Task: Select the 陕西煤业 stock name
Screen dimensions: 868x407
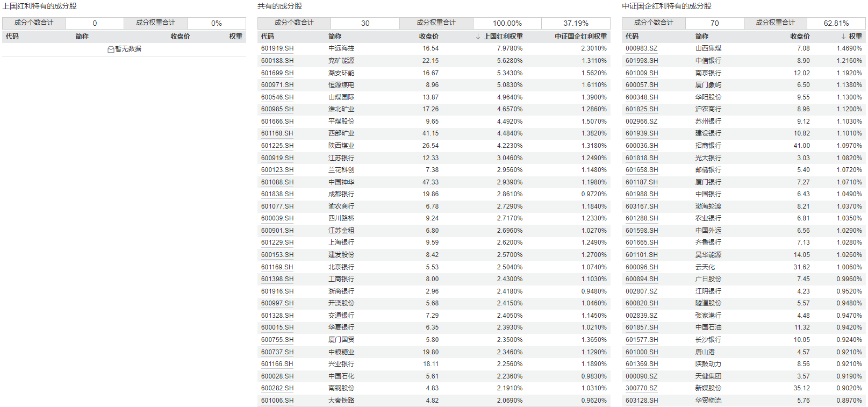Action: [x=341, y=146]
